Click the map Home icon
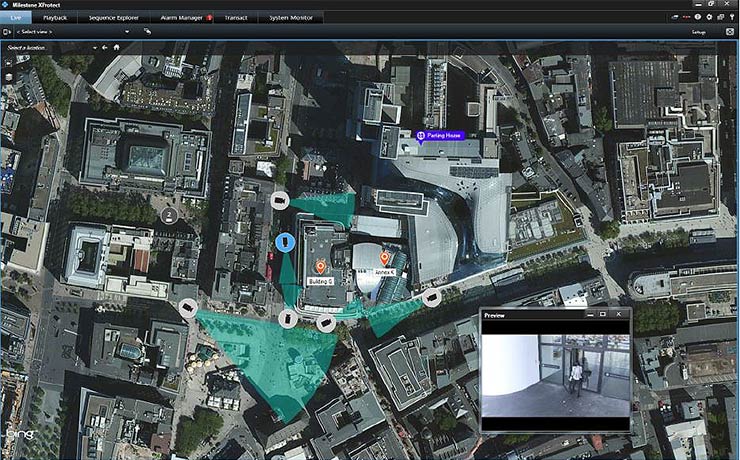Screen dimensions: 740x460 pos(116,47)
